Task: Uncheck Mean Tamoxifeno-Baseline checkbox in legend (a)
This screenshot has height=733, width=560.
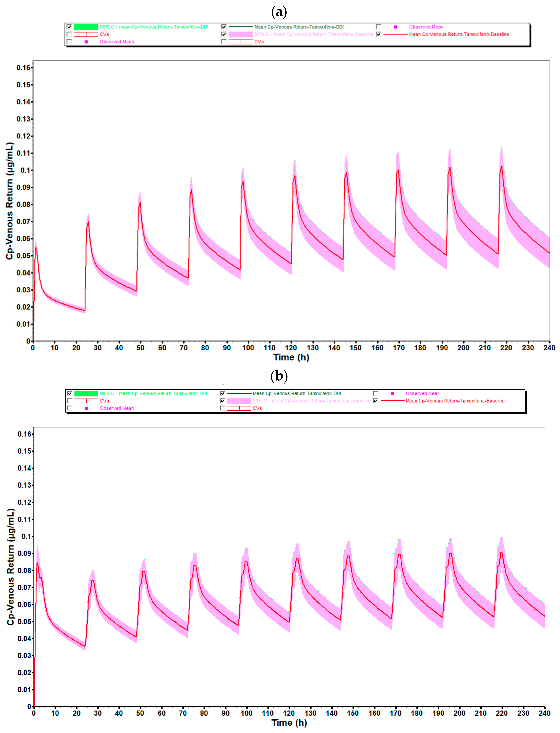Action: click(x=378, y=34)
